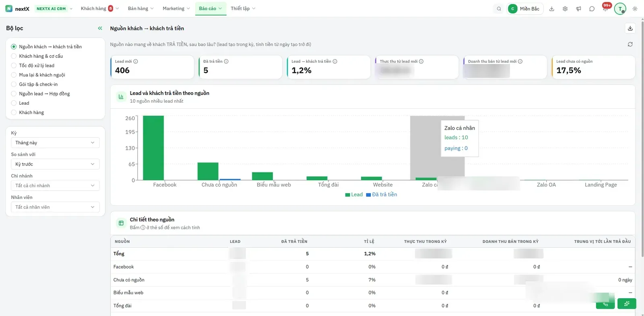
Task: Click the green Lead legend swatch
Action: pyautogui.click(x=347, y=195)
